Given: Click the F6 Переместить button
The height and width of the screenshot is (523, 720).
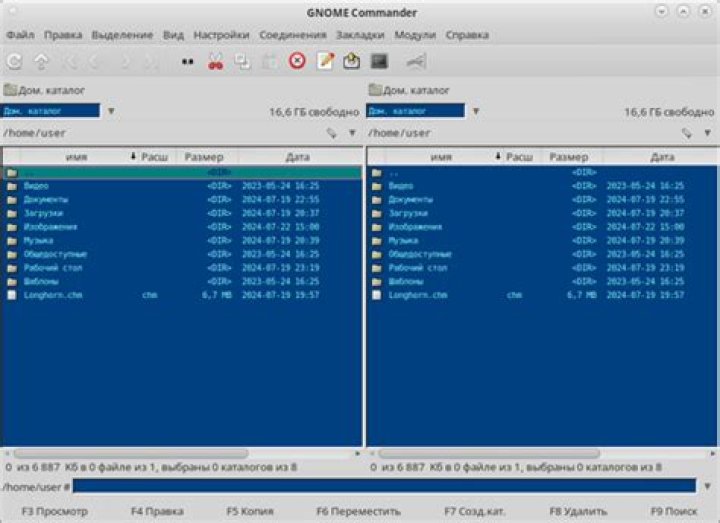Looking at the screenshot, I should pyautogui.click(x=359, y=511).
